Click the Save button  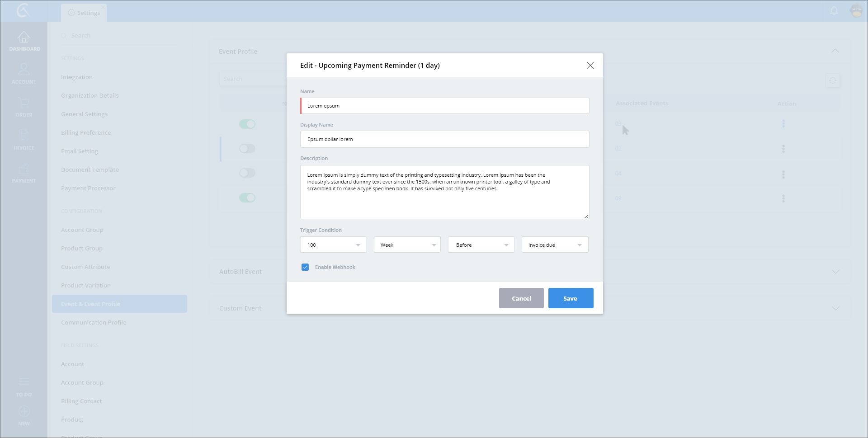click(x=571, y=298)
